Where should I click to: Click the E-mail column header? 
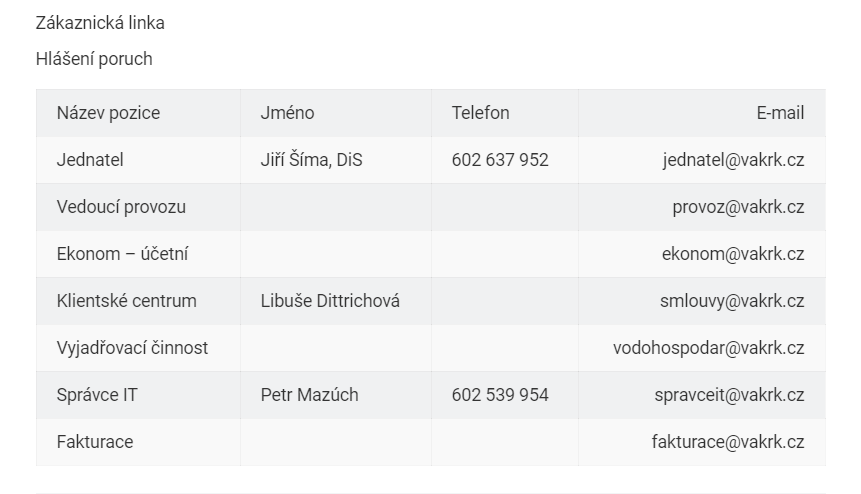780,113
